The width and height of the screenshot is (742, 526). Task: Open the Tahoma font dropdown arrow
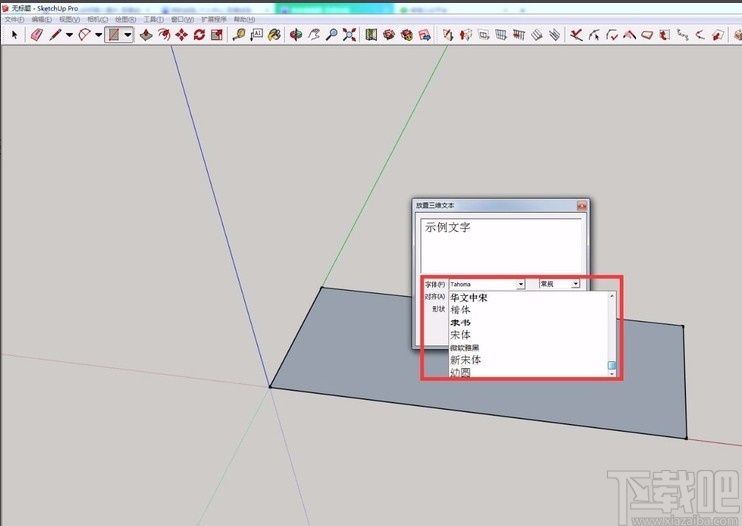click(x=521, y=284)
